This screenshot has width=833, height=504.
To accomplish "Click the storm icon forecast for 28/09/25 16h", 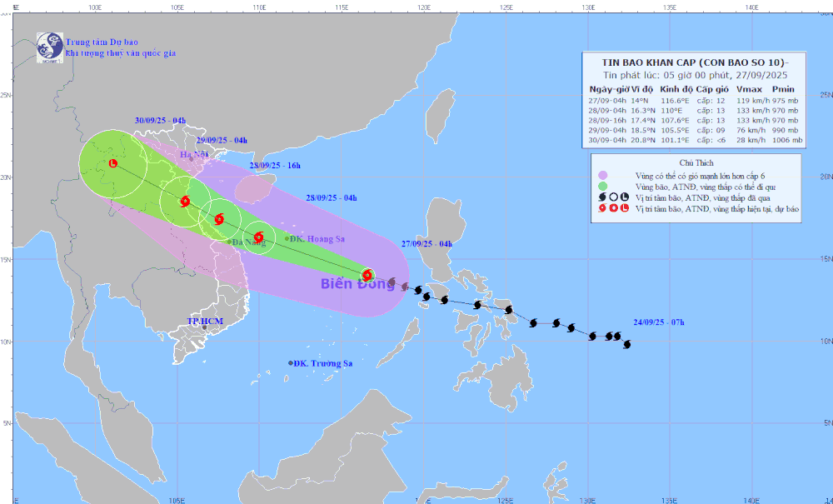I will tap(219, 219).
